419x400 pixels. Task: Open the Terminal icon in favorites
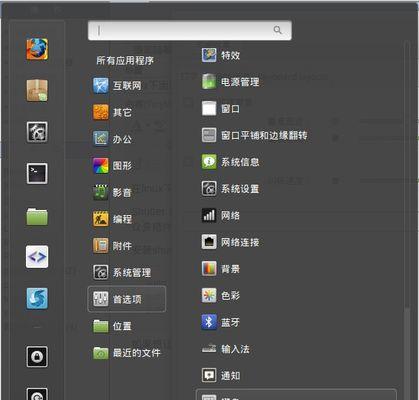click(37, 173)
